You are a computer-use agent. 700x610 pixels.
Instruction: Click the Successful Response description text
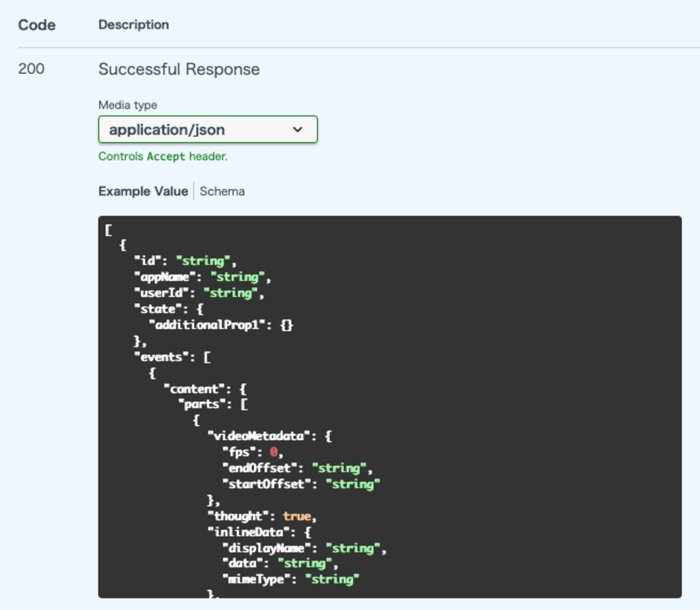[x=179, y=70]
